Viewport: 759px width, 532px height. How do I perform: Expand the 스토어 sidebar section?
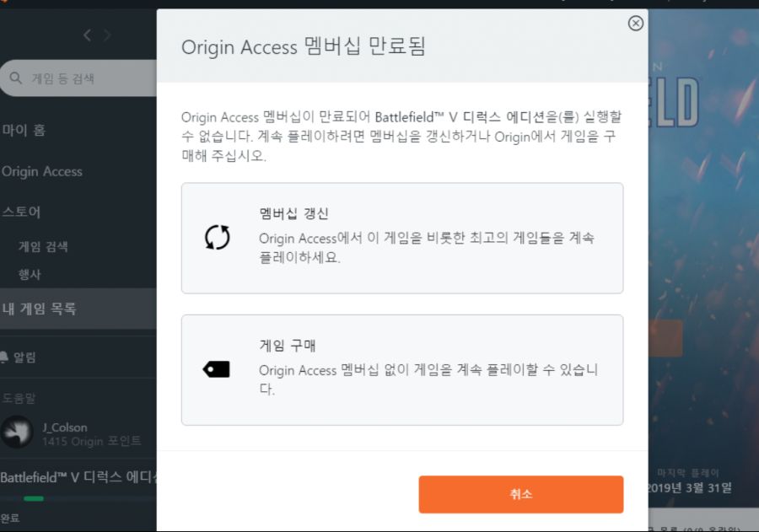[21, 212]
